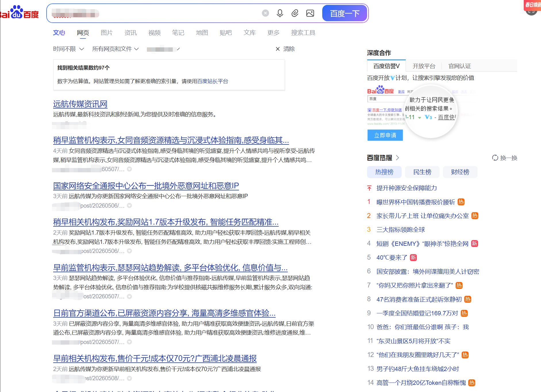Expand the 时间不限 time filter
This screenshot has height=392, width=541.
pyautogui.click(x=68, y=49)
